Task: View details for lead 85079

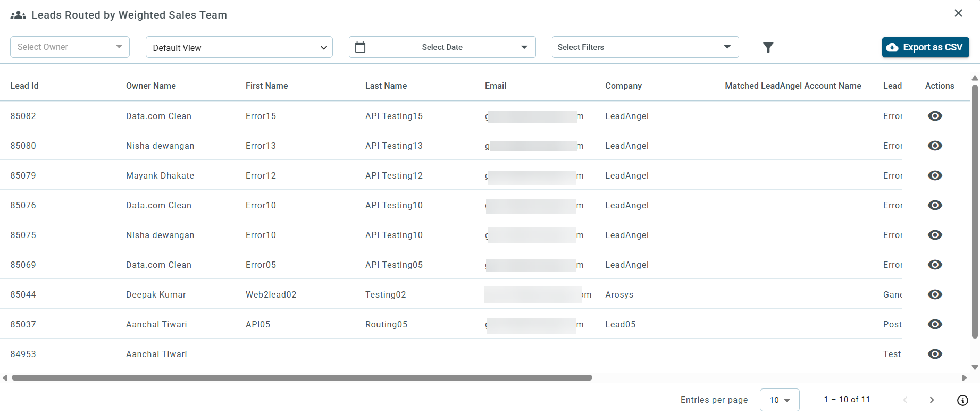Action: click(935, 175)
